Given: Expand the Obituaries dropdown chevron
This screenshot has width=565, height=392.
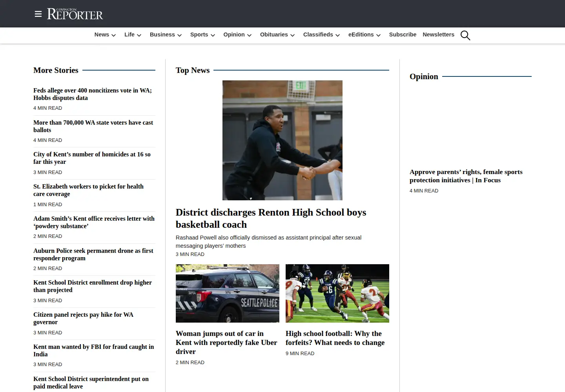Looking at the screenshot, I should coord(292,35).
